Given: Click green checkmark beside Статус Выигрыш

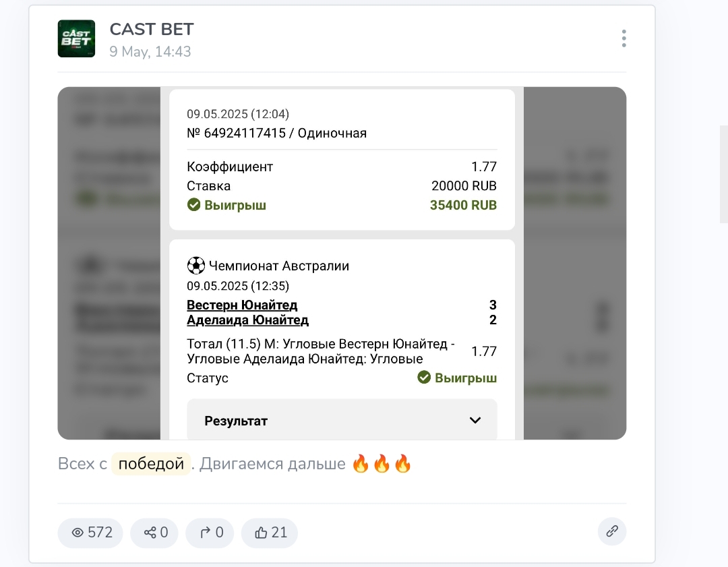Looking at the screenshot, I should coord(424,378).
